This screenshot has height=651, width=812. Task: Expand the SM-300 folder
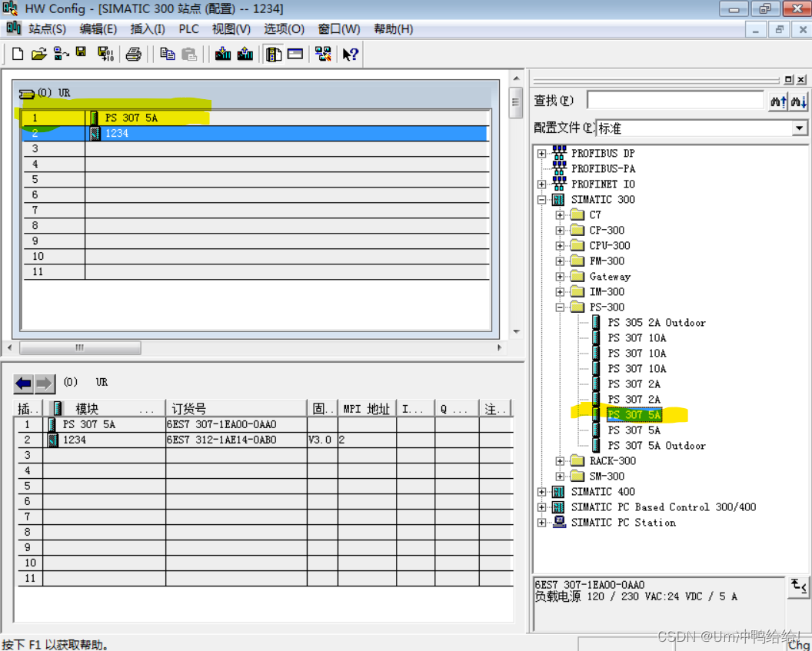pyautogui.click(x=560, y=477)
